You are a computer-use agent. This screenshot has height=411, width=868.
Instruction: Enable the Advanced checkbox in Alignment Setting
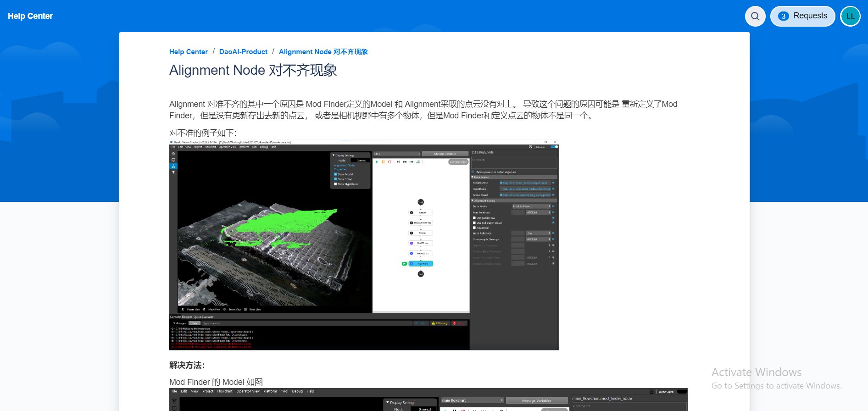pyautogui.click(x=474, y=228)
